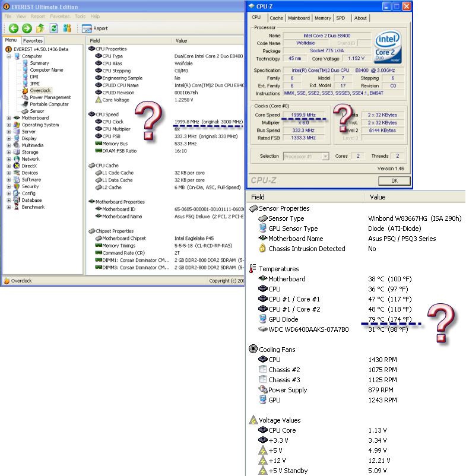This screenshot has width=466, height=476.
Task: Select the Overclock tree item
Action: point(40,90)
